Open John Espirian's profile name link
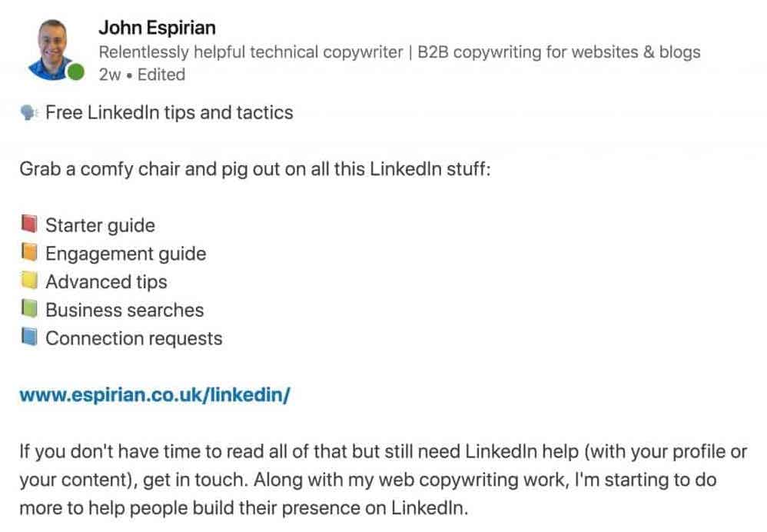This screenshot has width=767, height=532. 157,28
